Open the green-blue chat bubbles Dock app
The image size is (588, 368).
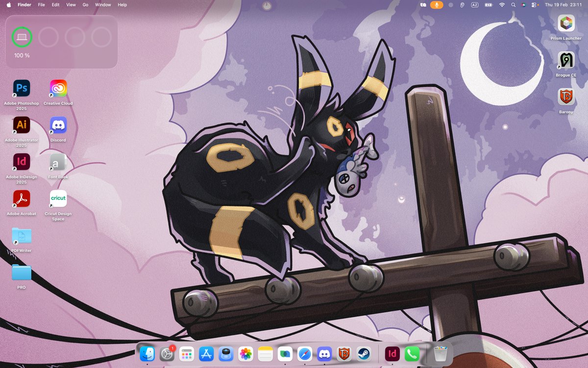(285, 354)
